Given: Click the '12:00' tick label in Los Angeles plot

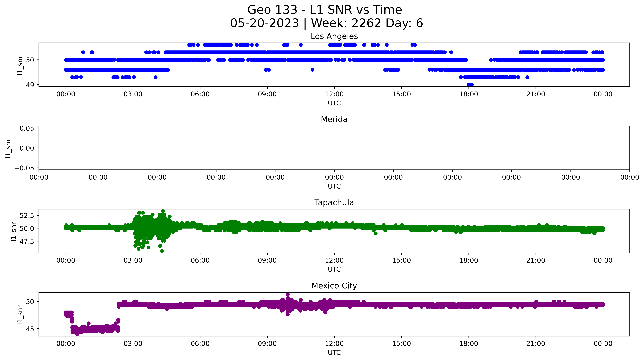Looking at the screenshot, I should [334, 94].
